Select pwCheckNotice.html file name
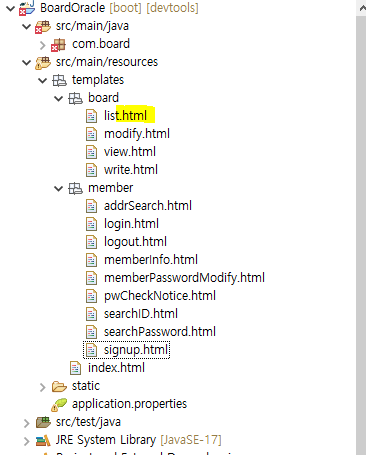The height and width of the screenshot is (455, 366). coord(160,296)
